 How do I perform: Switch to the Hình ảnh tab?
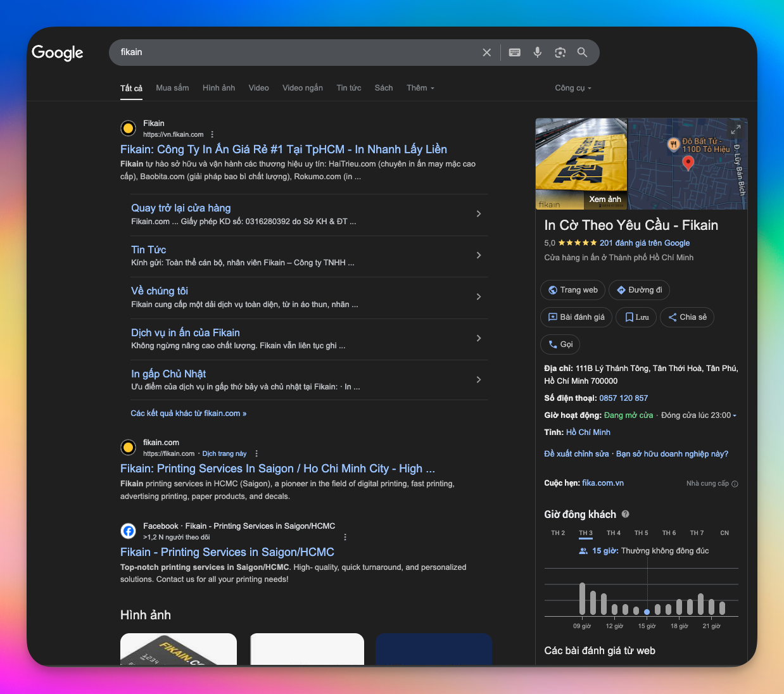(x=218, y=88)
